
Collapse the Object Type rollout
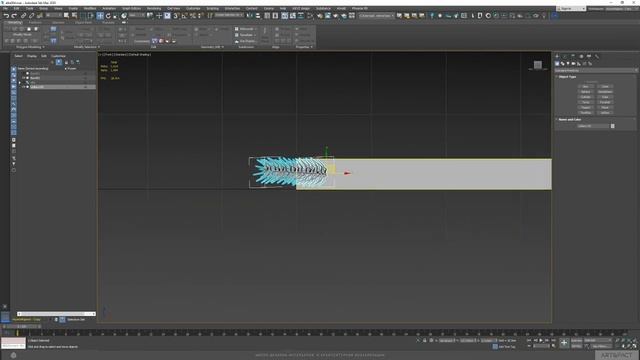tap(567, 77)
